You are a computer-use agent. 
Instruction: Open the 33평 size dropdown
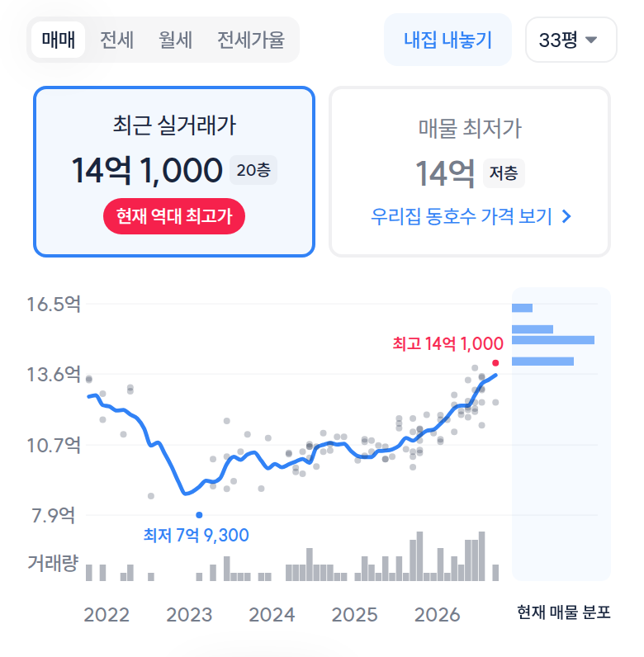point(571,40)
